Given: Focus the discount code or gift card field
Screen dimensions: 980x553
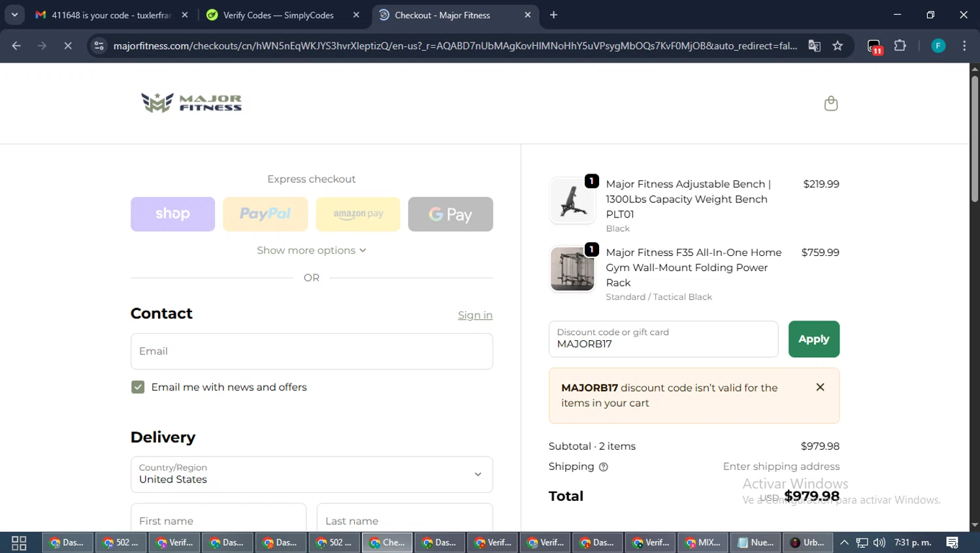Looking at the screenshot, I should click(x=663, y=339).
